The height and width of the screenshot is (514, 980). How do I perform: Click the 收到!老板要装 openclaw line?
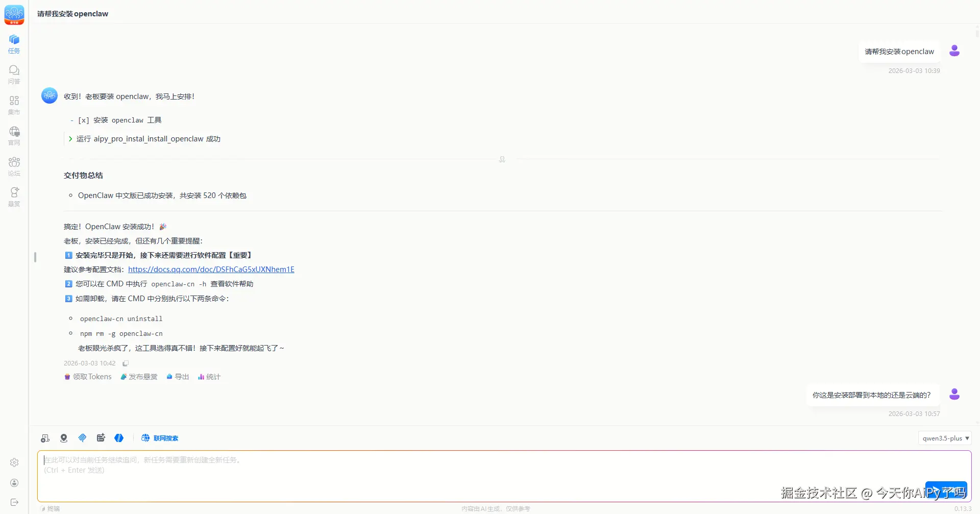coord(129,96)
